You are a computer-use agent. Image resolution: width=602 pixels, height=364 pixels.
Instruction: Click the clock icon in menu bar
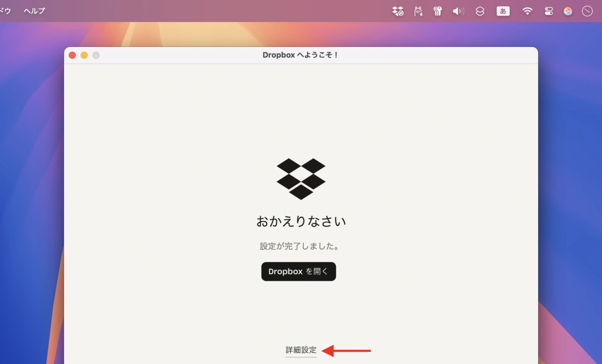click(x=587, y=11)
